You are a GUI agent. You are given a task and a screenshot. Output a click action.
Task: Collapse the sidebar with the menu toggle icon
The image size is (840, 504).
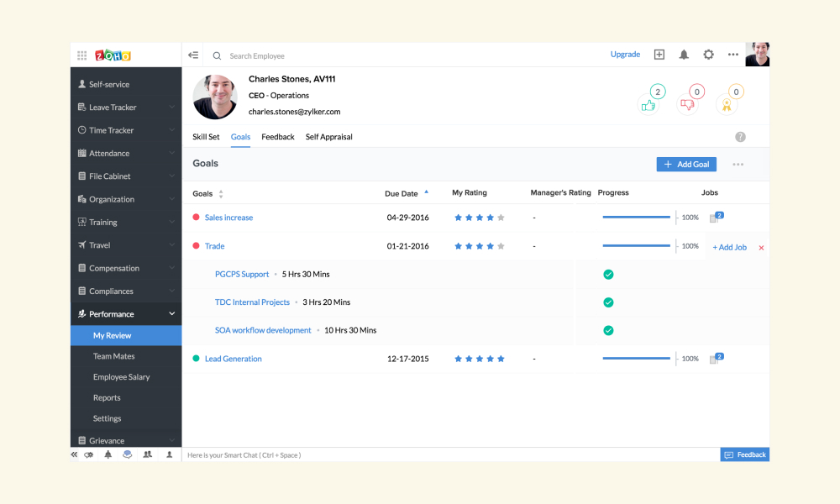pyautogui.click(x=193, y=55)
